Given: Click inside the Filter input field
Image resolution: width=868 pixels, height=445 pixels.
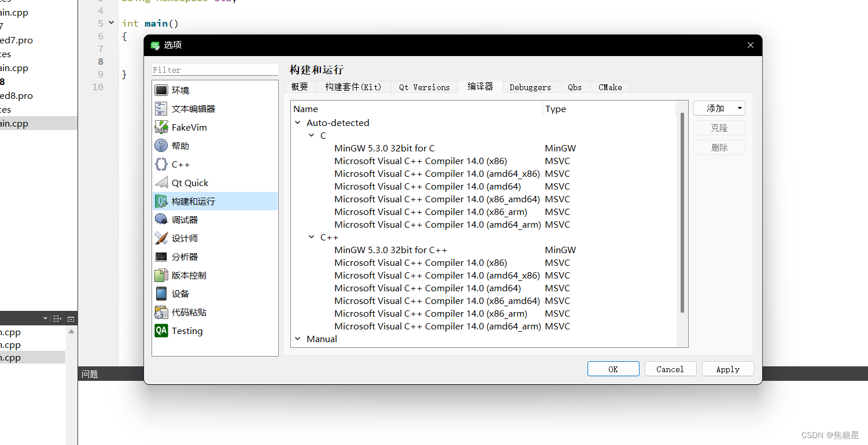Looking at the screenshot, I should coord(215,69).
